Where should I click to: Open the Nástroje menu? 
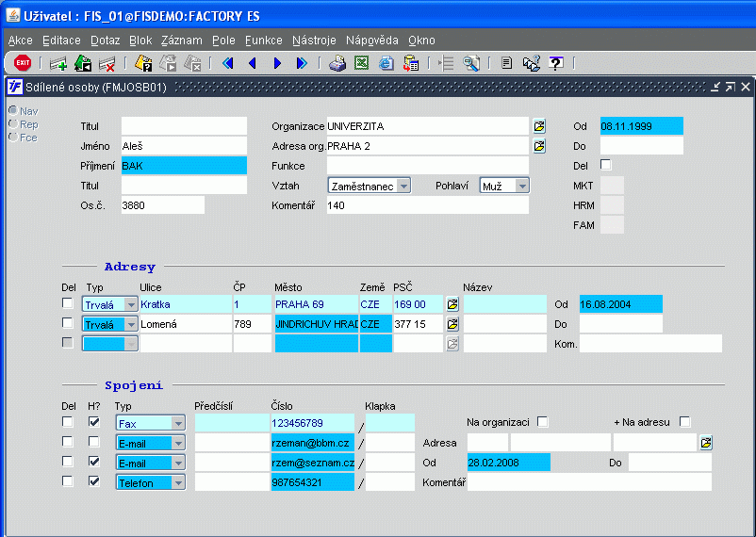[x=314, y=41]
